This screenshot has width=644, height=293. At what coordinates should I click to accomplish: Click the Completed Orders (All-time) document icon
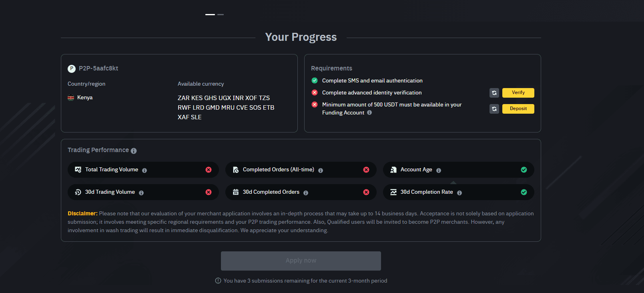[236, 170]
